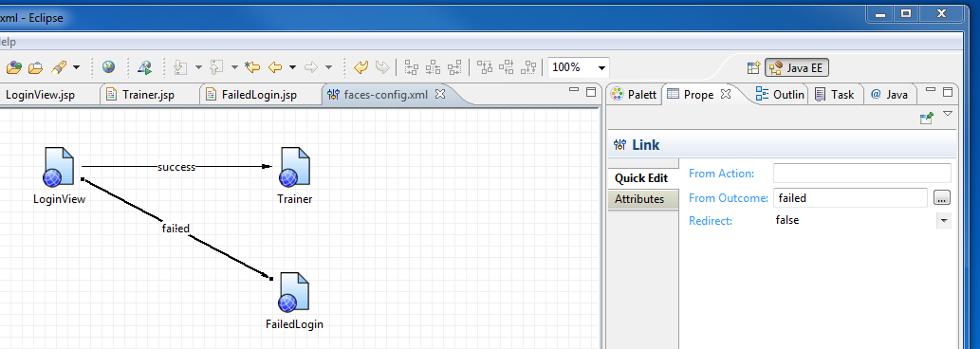980x349 pixels.
Task: Close the faces-config.xml editor tab
Action: [439, 94]
